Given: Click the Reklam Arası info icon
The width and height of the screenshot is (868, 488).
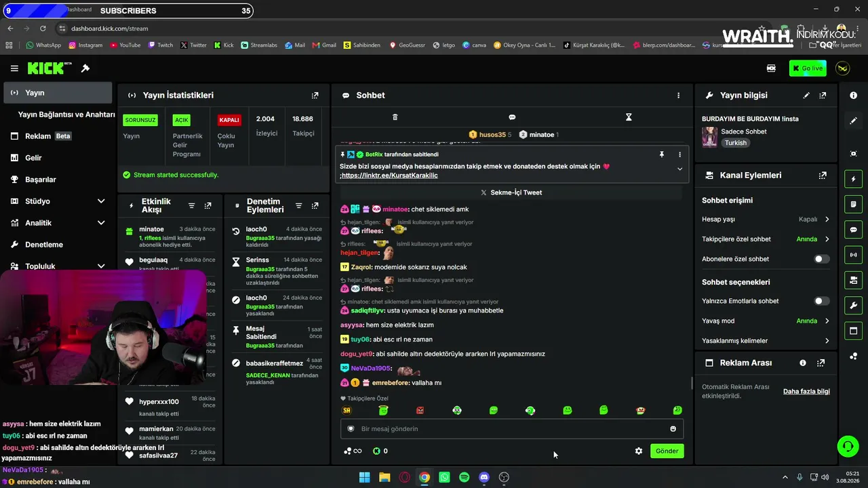Looking at the screenshot, I should [803, 363].
